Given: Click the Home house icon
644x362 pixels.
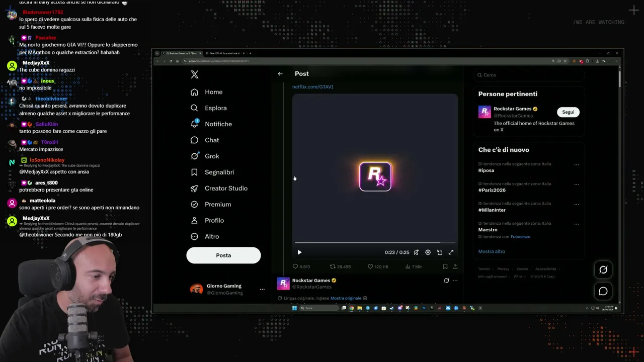Looking at the screenshot, I should tap(194, 92).
